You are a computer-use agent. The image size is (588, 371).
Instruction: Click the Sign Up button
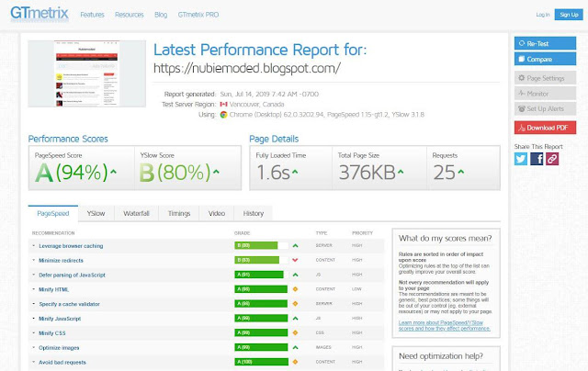coord(569,15)
